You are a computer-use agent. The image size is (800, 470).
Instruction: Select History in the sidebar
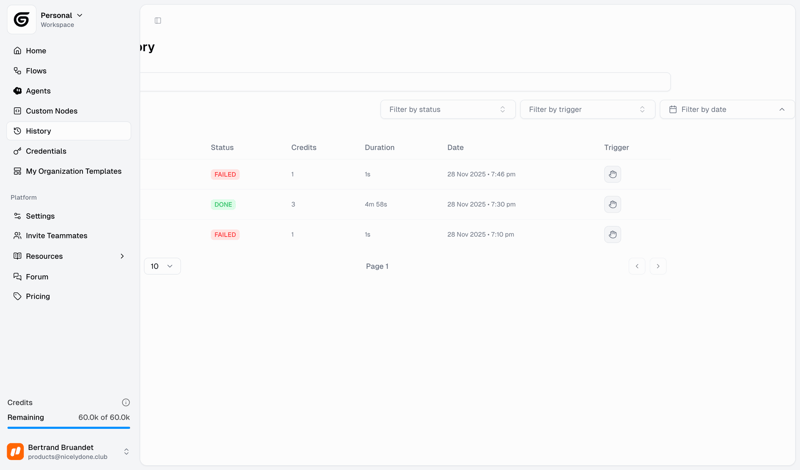(x=69, y=131)
